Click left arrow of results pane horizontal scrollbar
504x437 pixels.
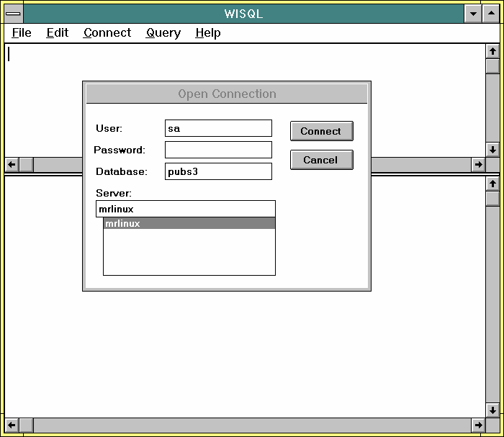[x=12, y=425]
